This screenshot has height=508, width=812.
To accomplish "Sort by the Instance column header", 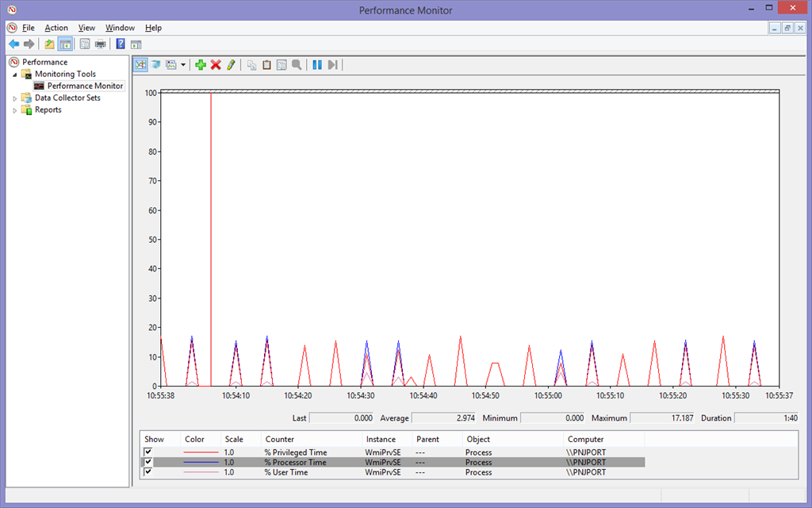I will (387, 439).
